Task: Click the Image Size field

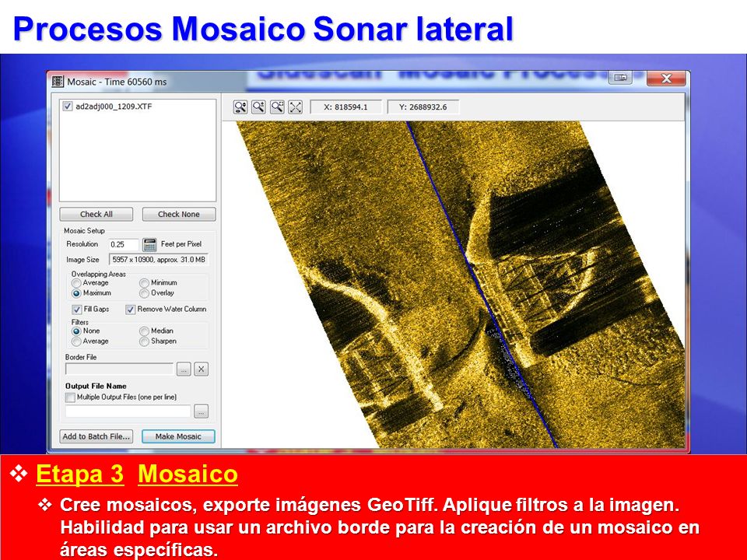Action: point(159,260)
